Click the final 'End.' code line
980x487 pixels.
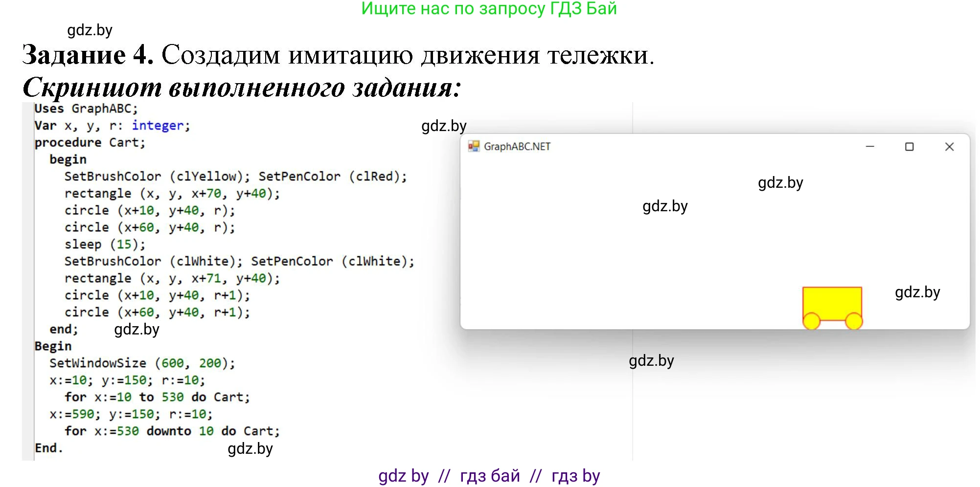tap(48, 448)
